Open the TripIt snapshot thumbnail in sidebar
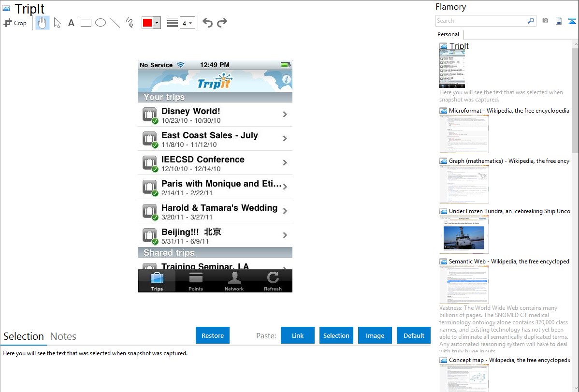This screenshot has width=579, height=392. coord(452,69)
